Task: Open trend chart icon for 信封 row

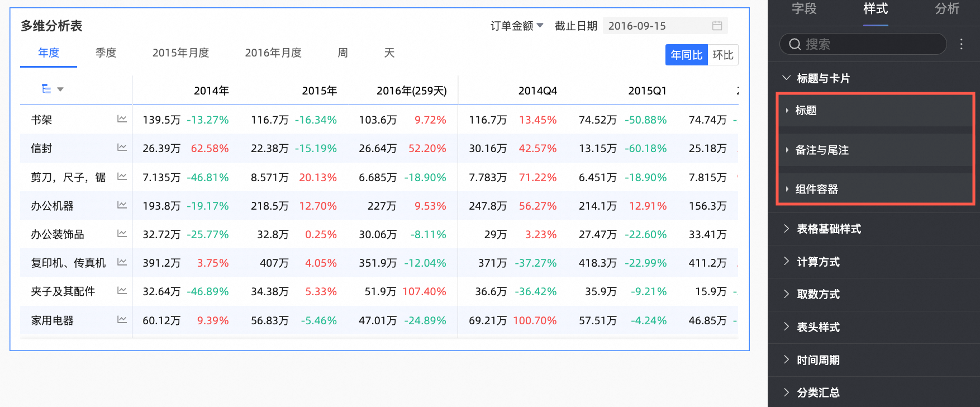Action: click(122, 148)
